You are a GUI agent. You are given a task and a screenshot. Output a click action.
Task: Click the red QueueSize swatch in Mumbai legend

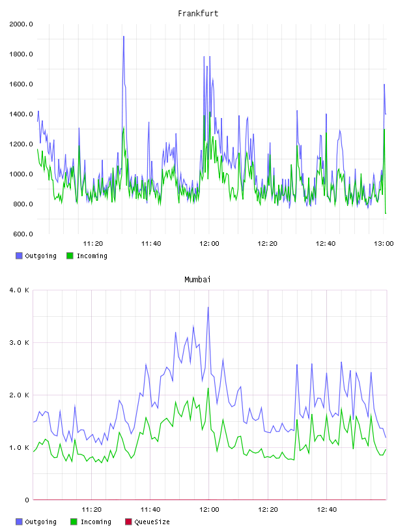128,522
